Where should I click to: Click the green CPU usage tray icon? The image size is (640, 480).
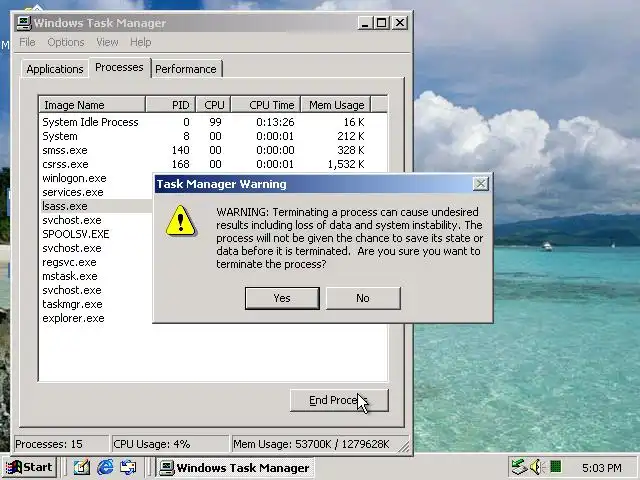(556, 466)
